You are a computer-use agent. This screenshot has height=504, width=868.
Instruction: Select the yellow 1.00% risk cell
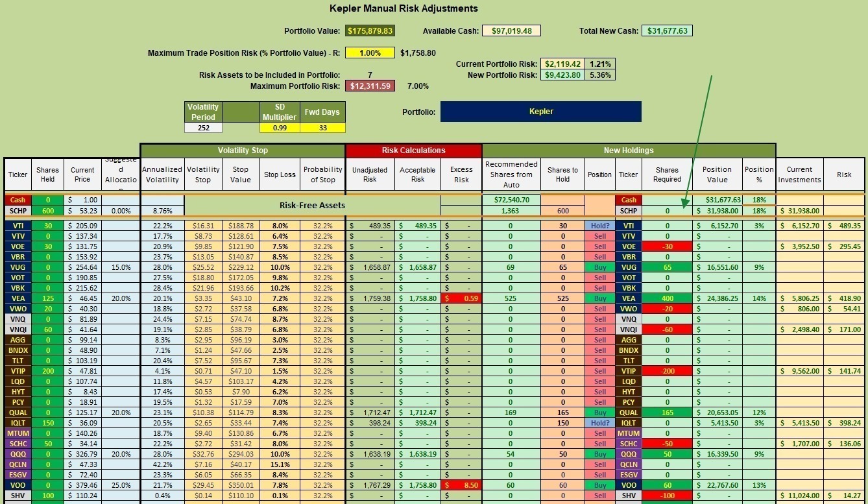pyautogui.click(x=370, y=53)
